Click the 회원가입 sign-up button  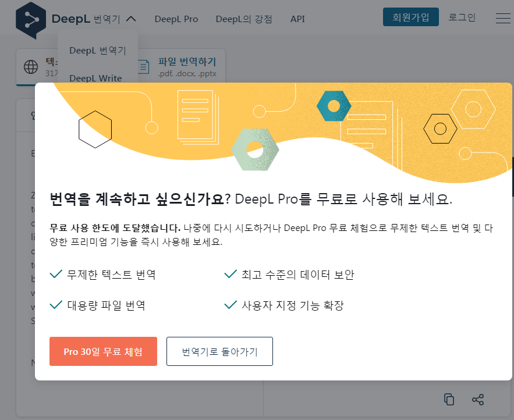tap(411, 17)
